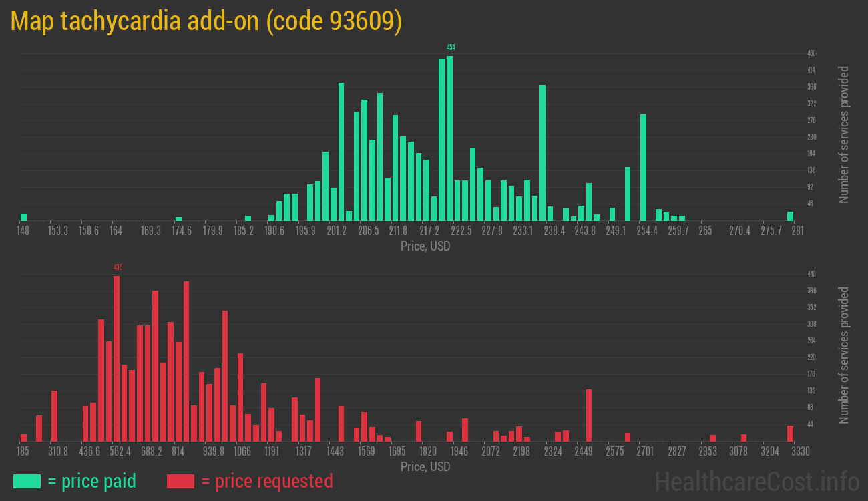868x501 pixels.
Task: Click the 'Price, USD' label under red chart
Action: coord(425,466)
